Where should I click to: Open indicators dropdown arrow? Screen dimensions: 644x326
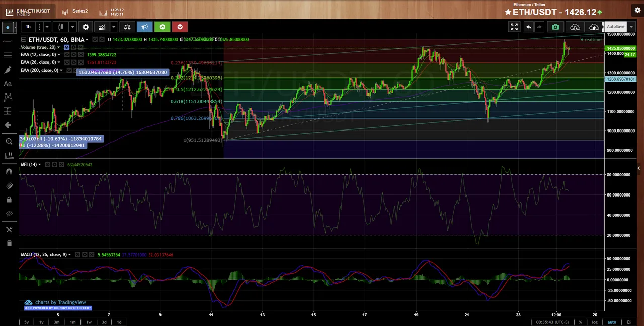pyautogui.click(x=114, y=27)
